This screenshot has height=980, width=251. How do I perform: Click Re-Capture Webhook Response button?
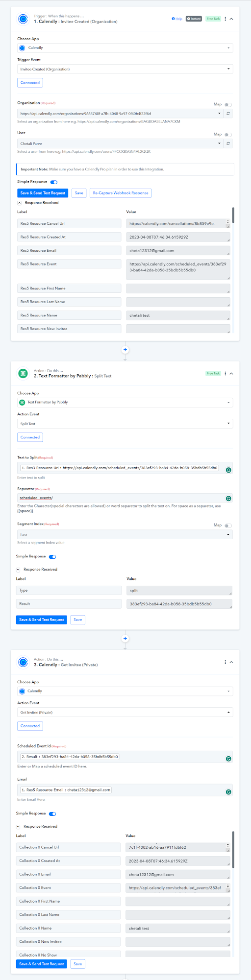(x=121, y=193)
